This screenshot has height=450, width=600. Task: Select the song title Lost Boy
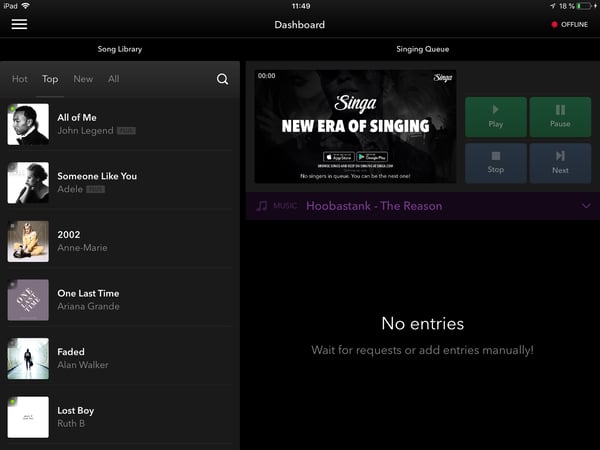coord(75,411)
